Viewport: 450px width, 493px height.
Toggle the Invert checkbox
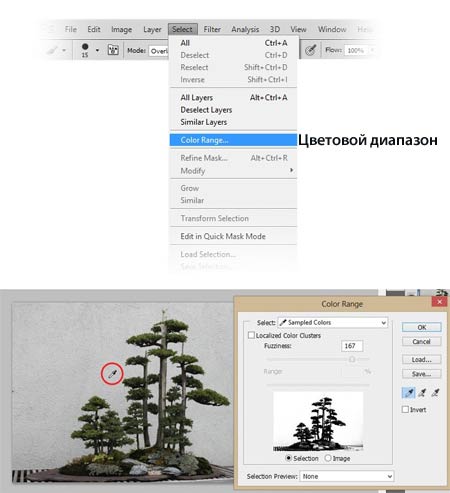click(x=405, y=409)
